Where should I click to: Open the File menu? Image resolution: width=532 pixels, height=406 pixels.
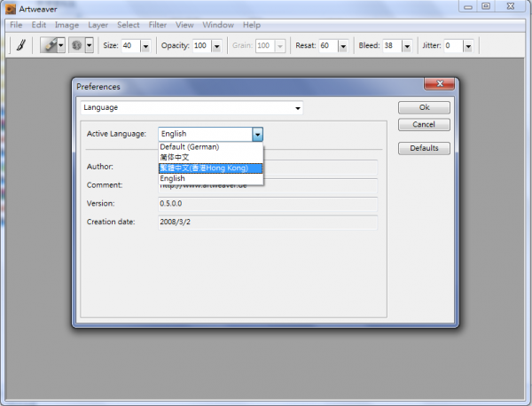click(16, 25)
